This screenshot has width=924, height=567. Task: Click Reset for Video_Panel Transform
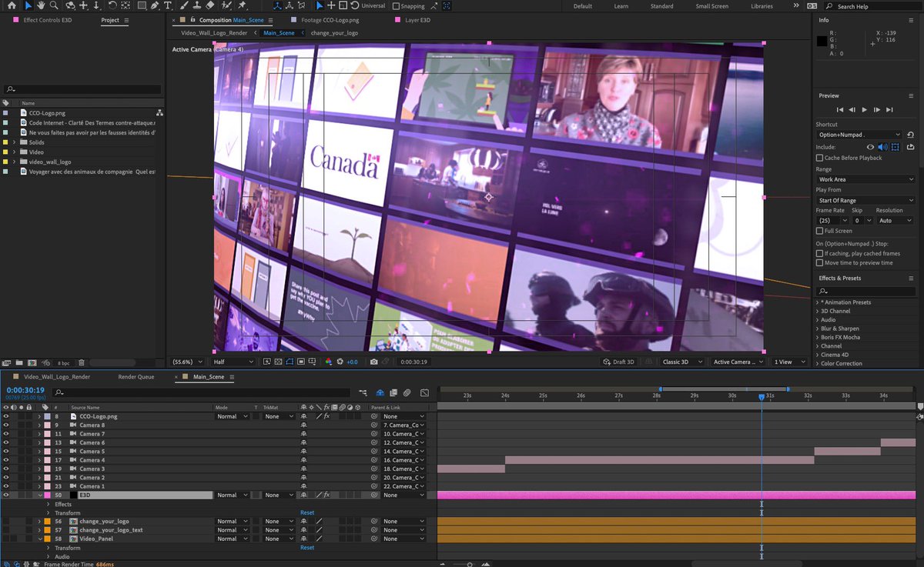tap(307, 548)
